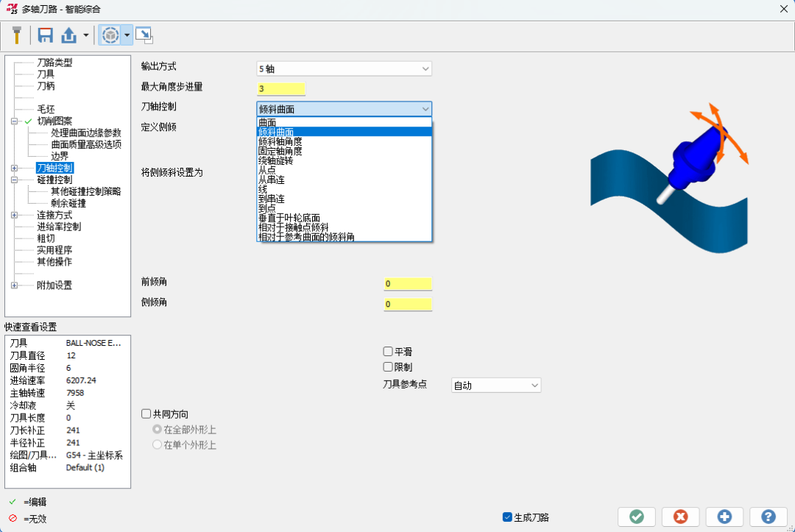Open 碰撞控制 page in tree

[54, 180]
